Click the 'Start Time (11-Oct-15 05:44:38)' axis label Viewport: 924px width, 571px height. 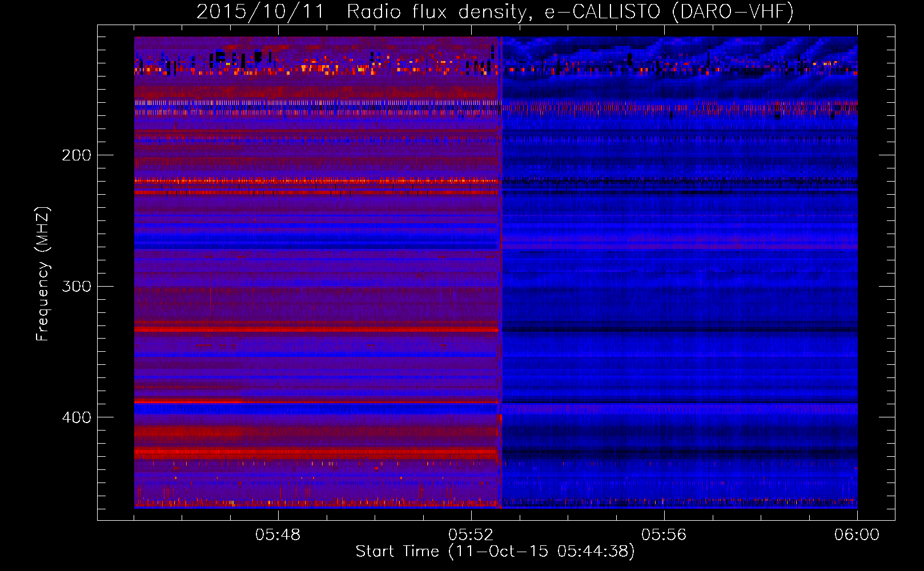[x=495, y=552]
